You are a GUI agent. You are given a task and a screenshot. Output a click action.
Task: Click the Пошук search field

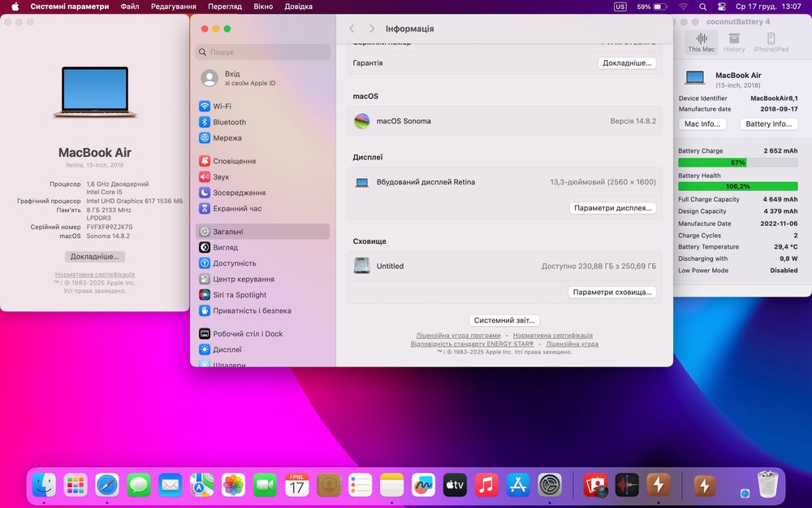click(263, 52)
